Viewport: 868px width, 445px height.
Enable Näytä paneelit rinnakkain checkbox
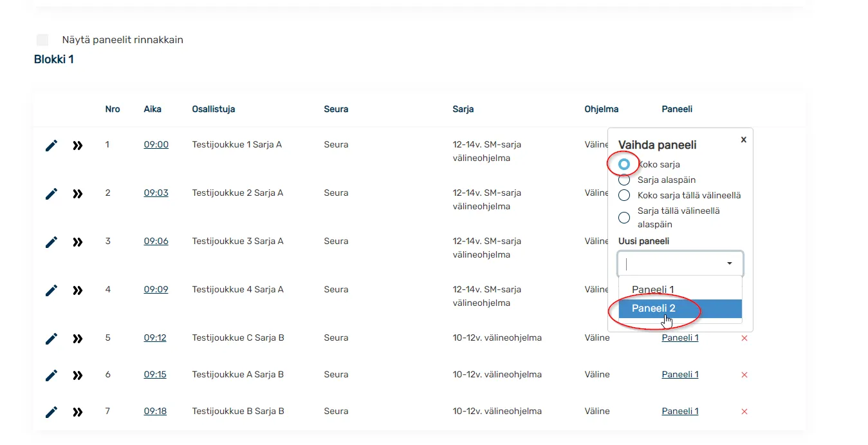point(42,40)
